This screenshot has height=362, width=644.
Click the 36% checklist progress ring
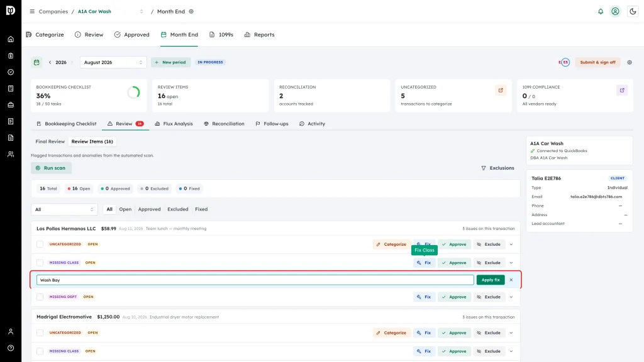[133, 92]
